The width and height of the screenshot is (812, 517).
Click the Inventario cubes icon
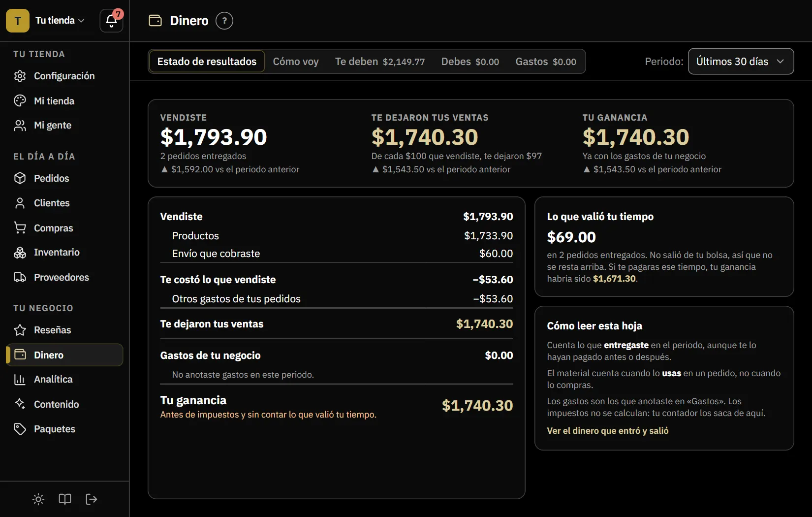click(20, 253)
